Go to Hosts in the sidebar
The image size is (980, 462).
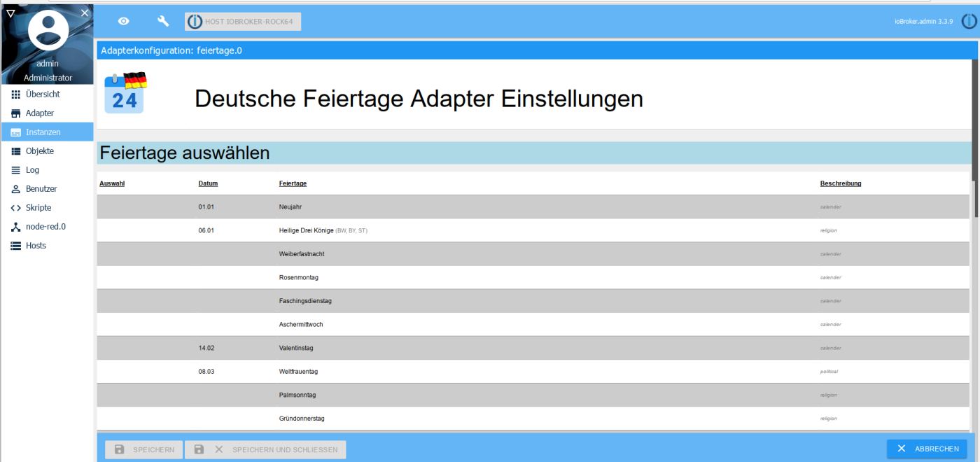pyautogui.click(x=36, y=246)
